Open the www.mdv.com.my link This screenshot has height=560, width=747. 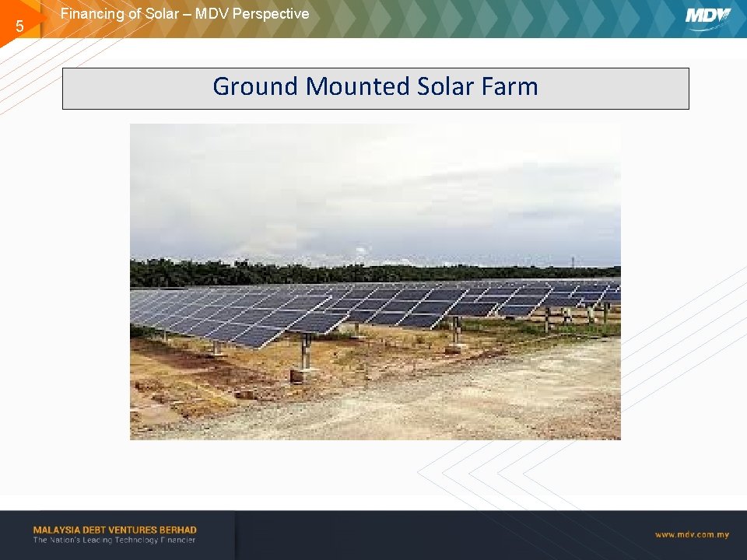coord(692,535)
